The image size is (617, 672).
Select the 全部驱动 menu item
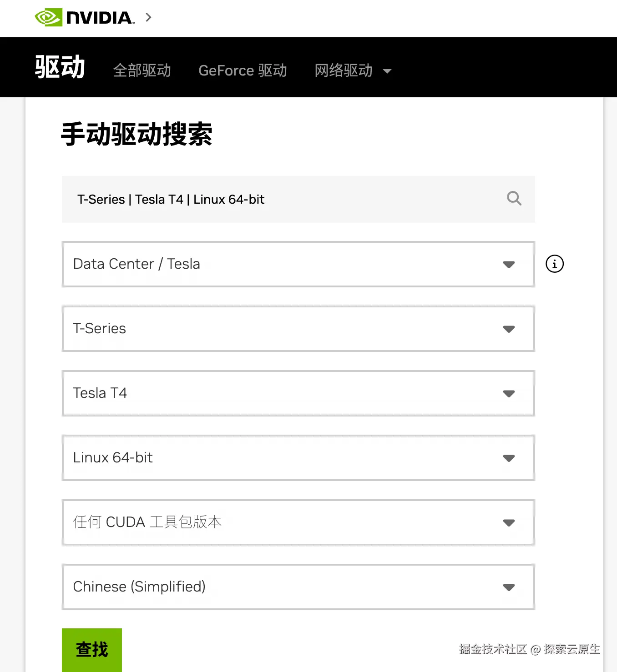(142, 71)
